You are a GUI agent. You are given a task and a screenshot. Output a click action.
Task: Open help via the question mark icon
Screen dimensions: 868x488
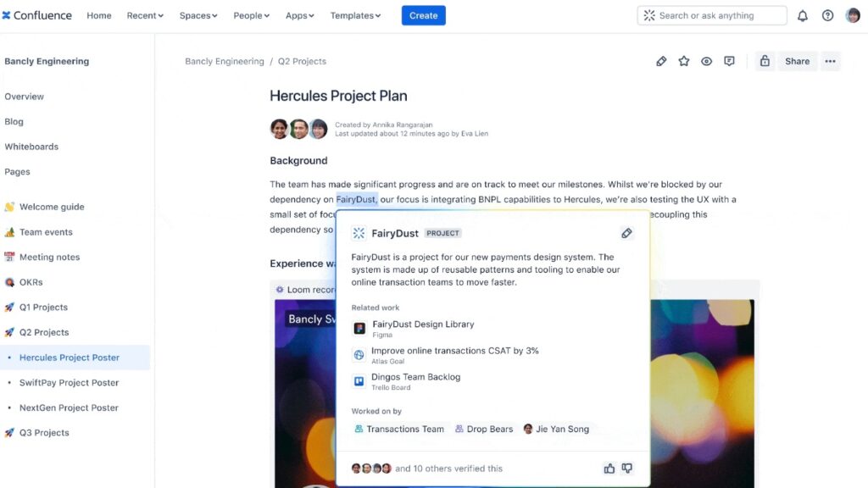[827, 14]
